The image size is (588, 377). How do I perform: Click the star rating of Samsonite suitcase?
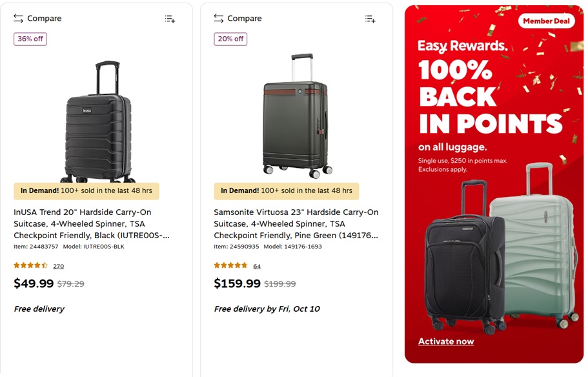click(230, 265)
